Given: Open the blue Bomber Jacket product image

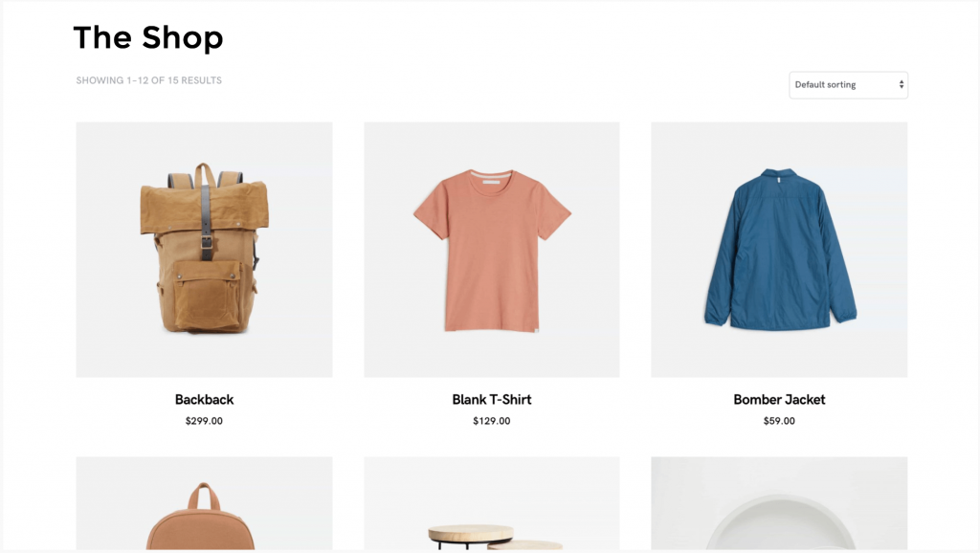Looking at the screenshot, I should pos(779,250).
